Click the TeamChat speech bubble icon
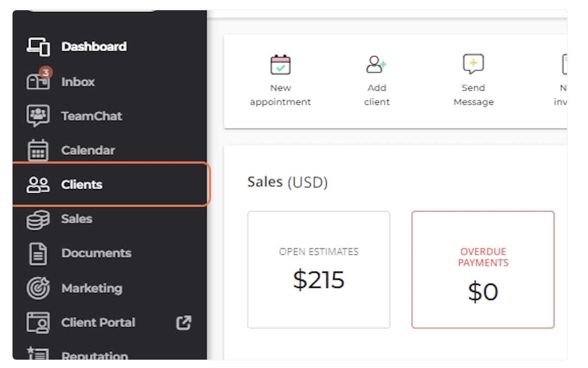 pos(38,116)
